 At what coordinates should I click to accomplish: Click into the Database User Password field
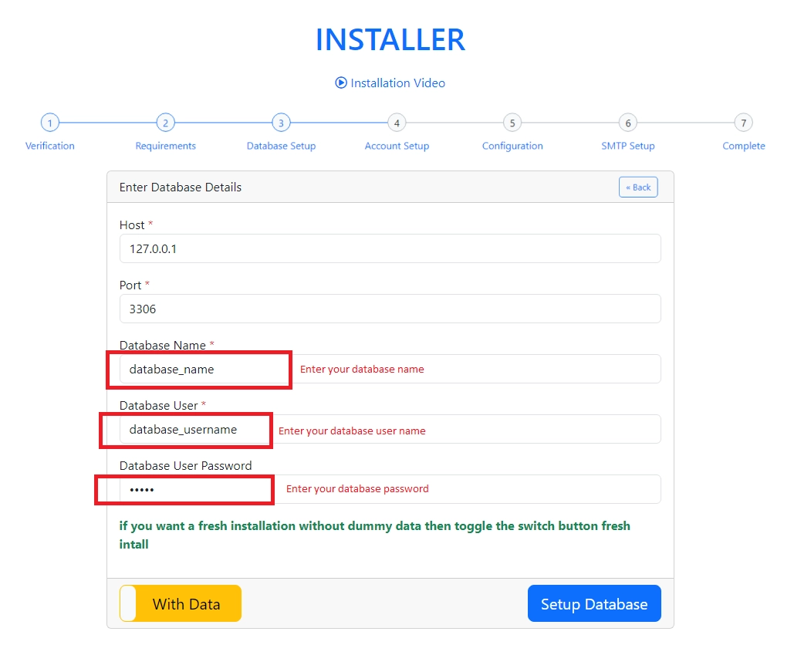pyautogui.click(x=390, y=489)
